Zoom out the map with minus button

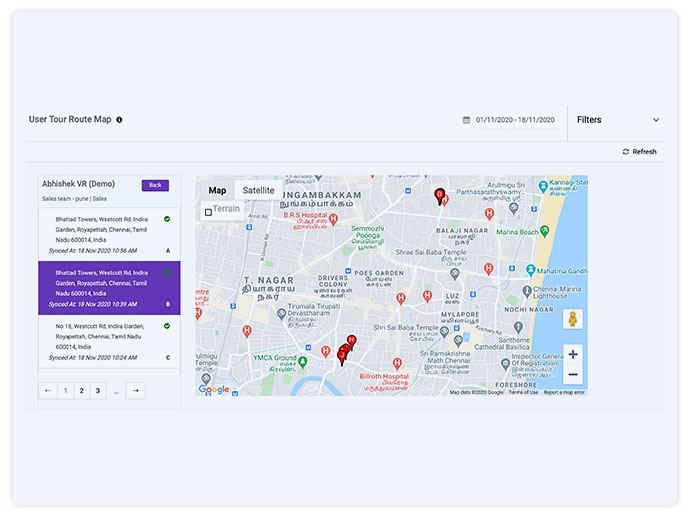pos(573,375)
